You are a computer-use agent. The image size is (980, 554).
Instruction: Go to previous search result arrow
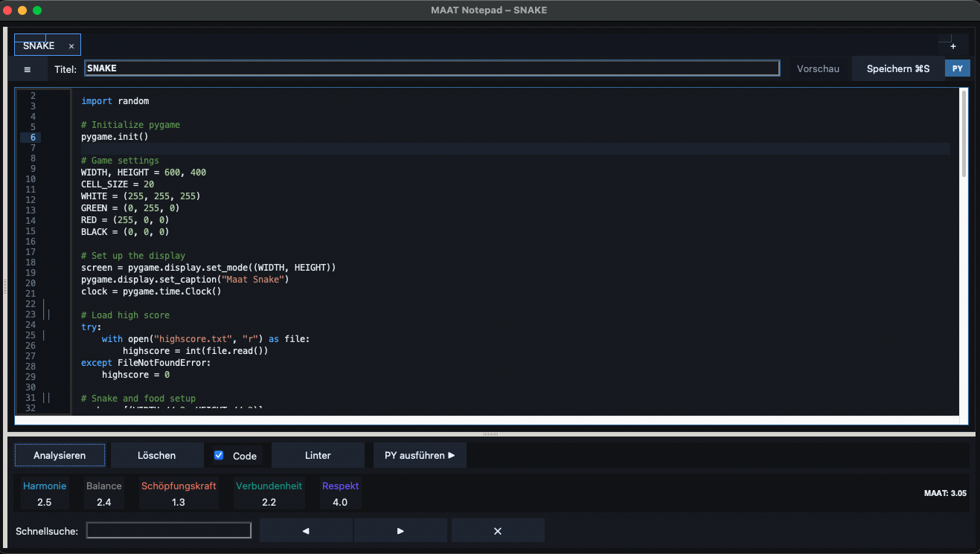(x=306, y=531)
